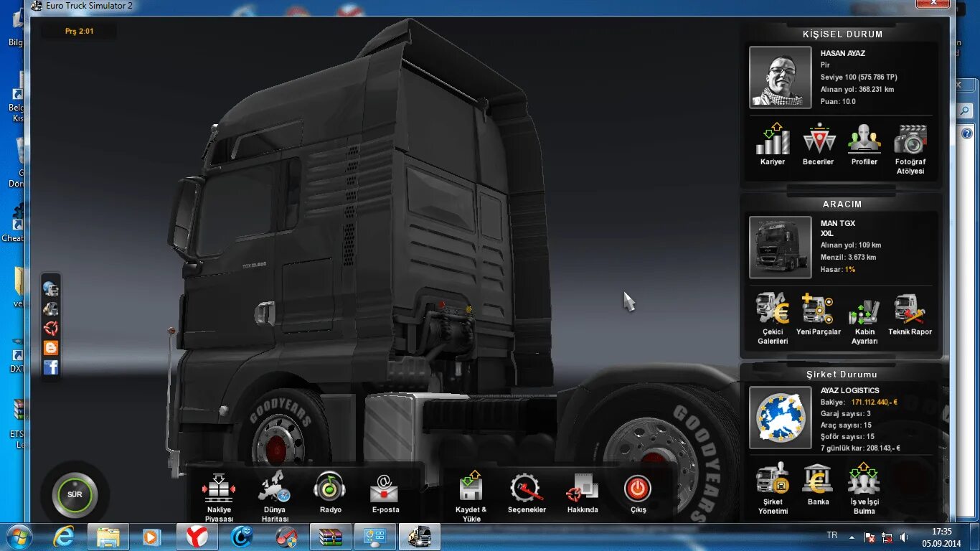Click the Menzil 3.673 km text
This screenshot has height=551, width=980.
tap(848, 258)
